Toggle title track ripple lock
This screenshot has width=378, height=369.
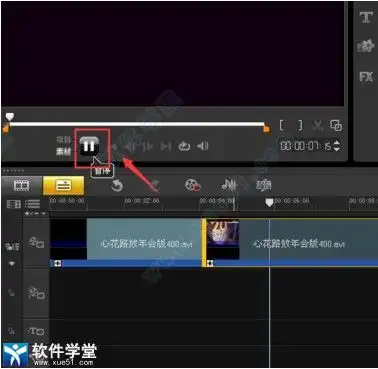click(11, 331)
